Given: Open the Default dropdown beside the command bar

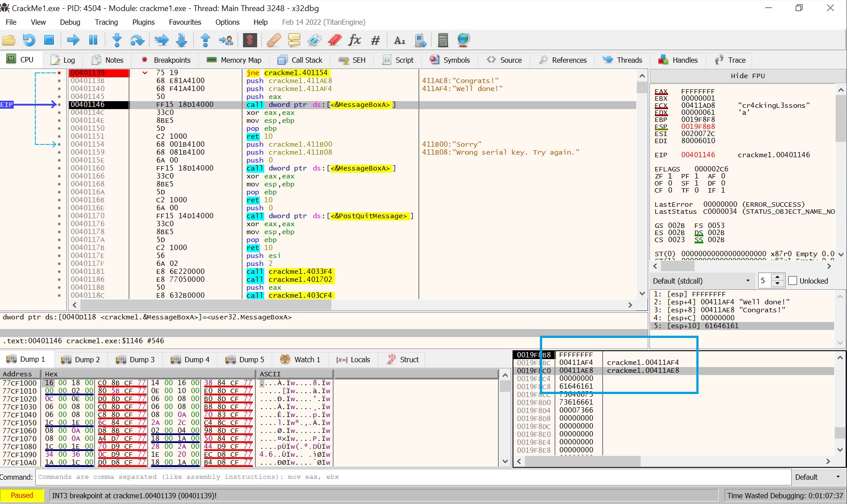Looking at the screenshot, I should click(x=817, y=477).
